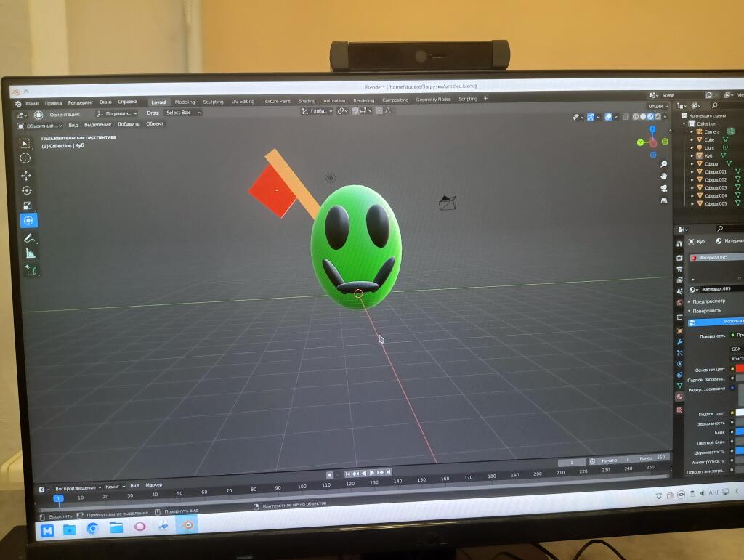The width and height of the screenshot is (744, 560).
Task: Click the timeline Play button
Action: 372,473
